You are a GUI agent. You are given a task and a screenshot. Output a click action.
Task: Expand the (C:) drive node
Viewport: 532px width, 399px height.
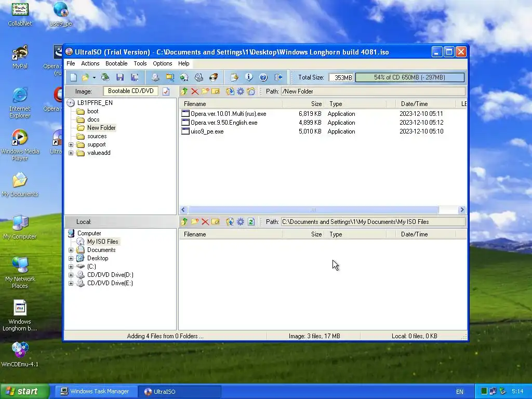[71, 267]
